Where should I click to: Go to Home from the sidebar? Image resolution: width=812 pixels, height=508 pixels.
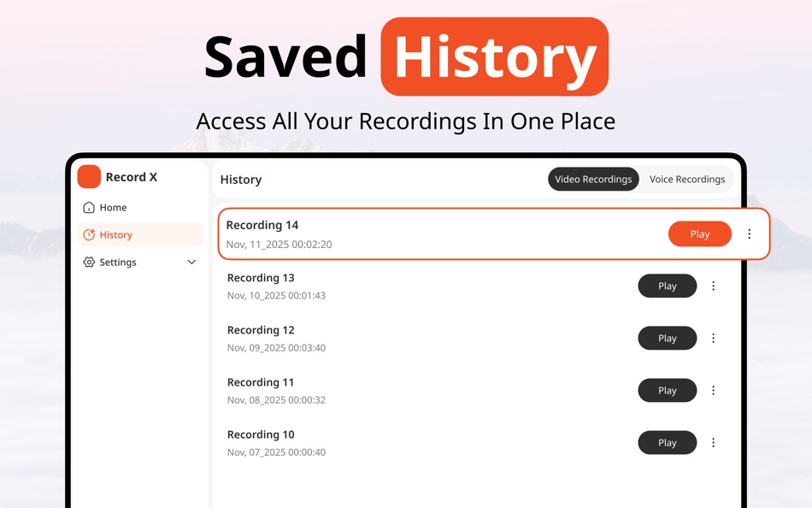tap(112, 207)
